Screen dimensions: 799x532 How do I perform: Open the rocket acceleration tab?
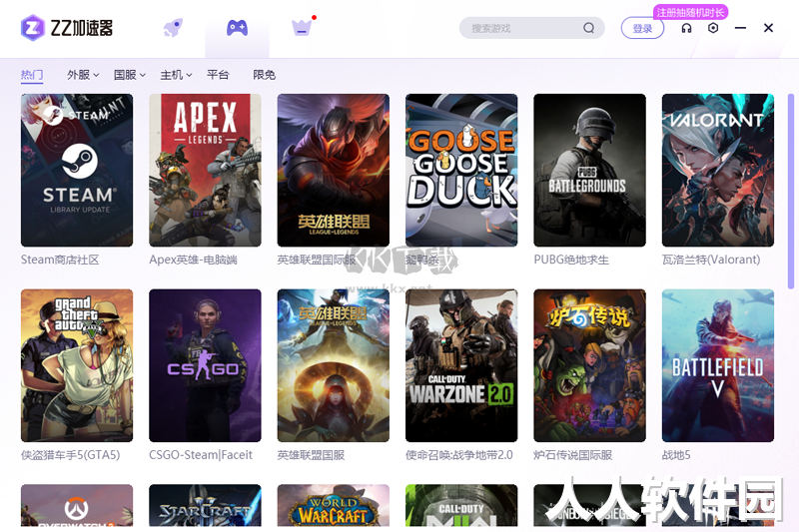tap(173, 28)
